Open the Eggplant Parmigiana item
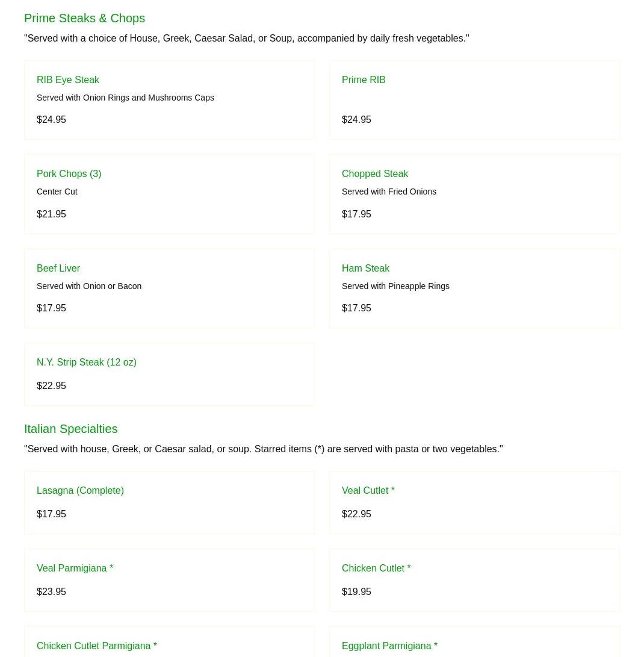This screenshot has height=657, width=644. [x=389, y=646]
